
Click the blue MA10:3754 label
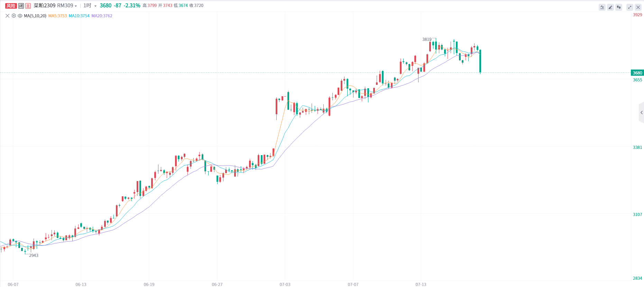79,16
